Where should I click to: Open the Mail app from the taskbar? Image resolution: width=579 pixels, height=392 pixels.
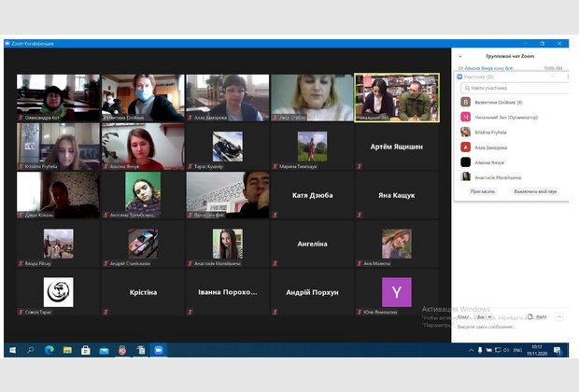click(x=104, y=350)
